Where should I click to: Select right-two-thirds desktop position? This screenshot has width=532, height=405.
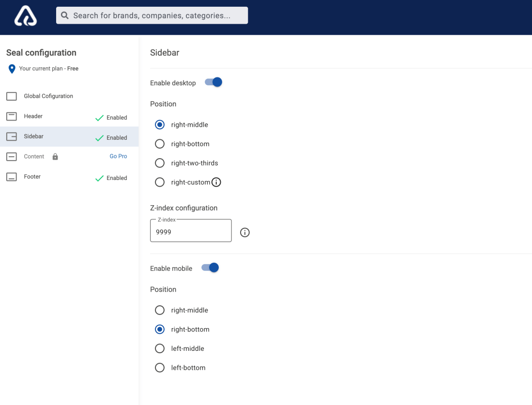[x=160, y=163]
